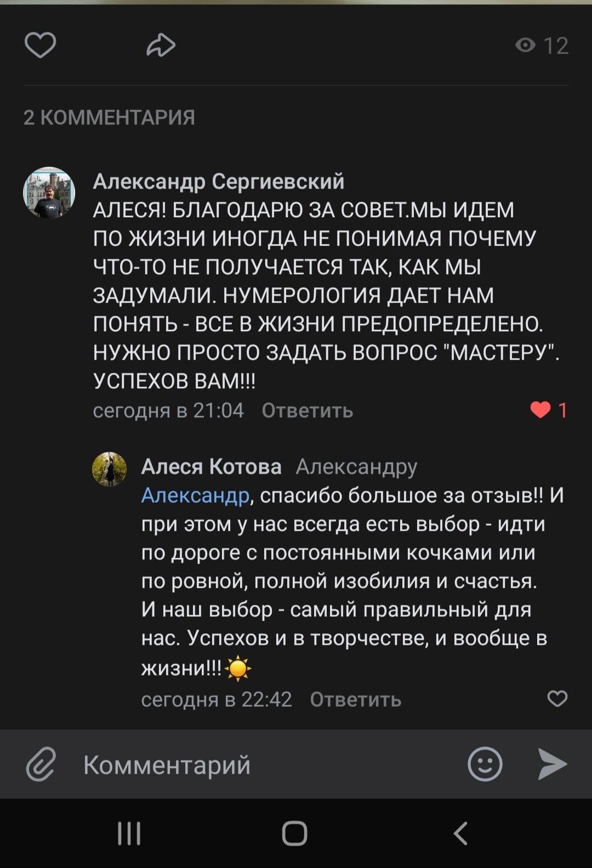Screen dimensions: 592x868
Task: Open the emoji smiley picker
Action: 485,764
